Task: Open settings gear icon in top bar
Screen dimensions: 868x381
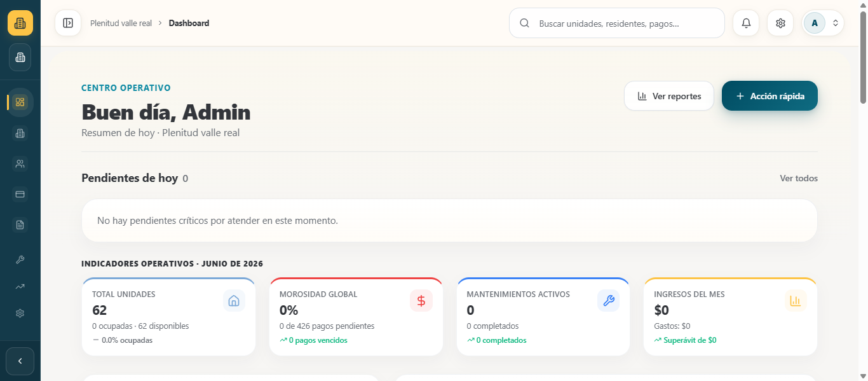Action: coord(780,23)
